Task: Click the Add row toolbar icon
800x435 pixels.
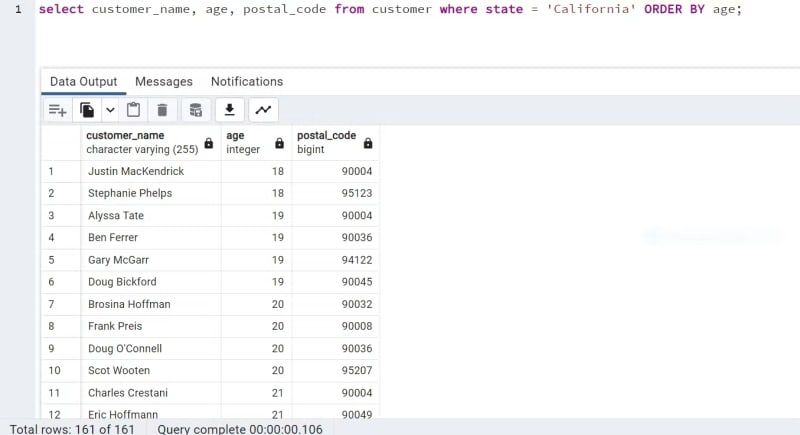Action: click(57, 110)
